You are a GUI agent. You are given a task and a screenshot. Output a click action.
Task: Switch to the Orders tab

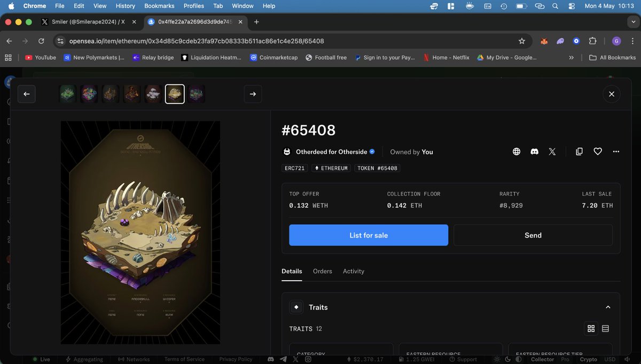(323, 271)
